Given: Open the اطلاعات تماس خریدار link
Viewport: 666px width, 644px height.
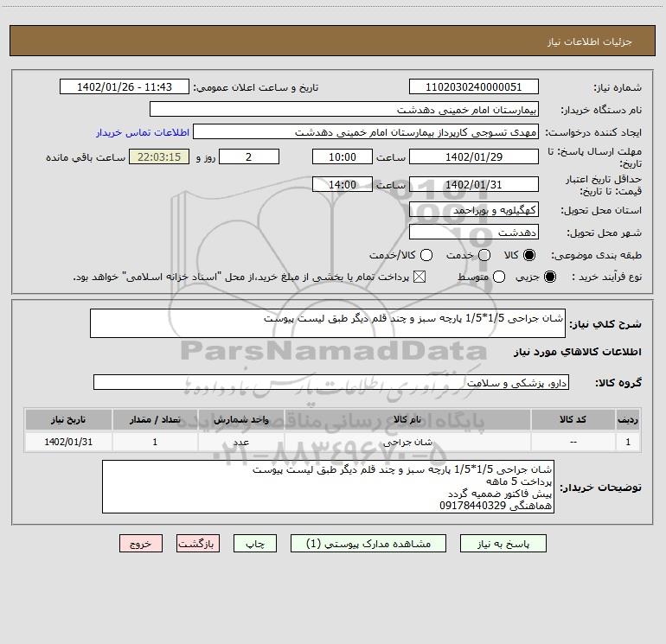Looking at the screenshot, I should [143, 132].
